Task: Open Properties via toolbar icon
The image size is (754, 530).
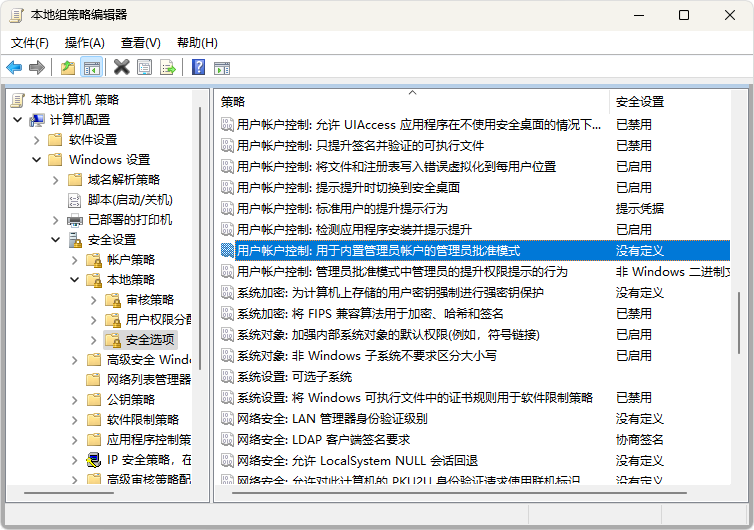Action: (144, 68)
